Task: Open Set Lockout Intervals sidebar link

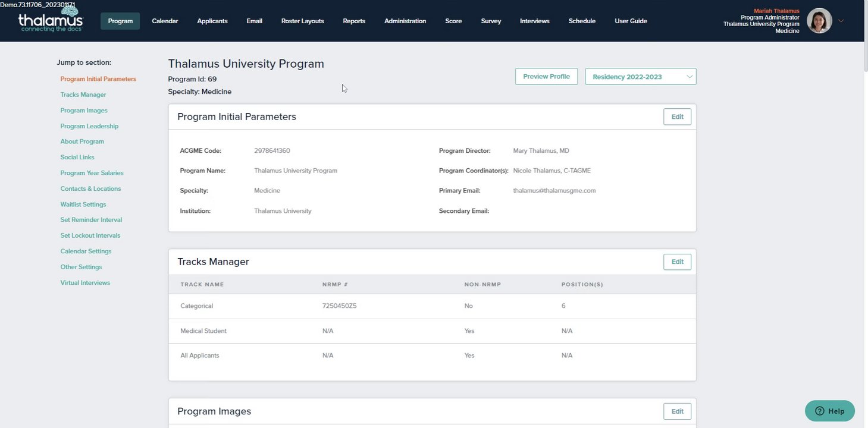Action: 90,235
